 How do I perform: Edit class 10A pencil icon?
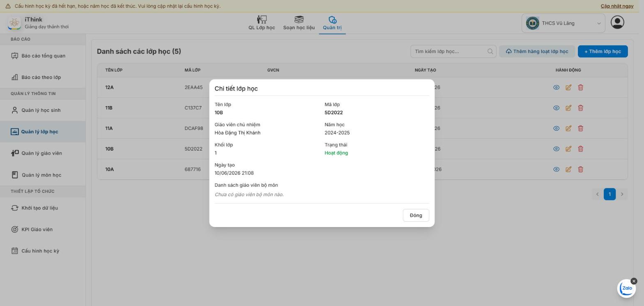coord(568,169)
